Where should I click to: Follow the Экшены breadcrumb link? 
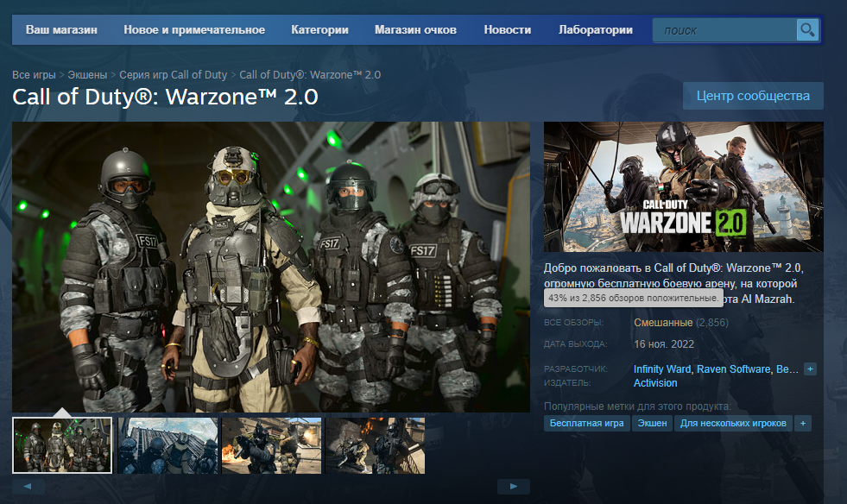(x=87, y=74)
